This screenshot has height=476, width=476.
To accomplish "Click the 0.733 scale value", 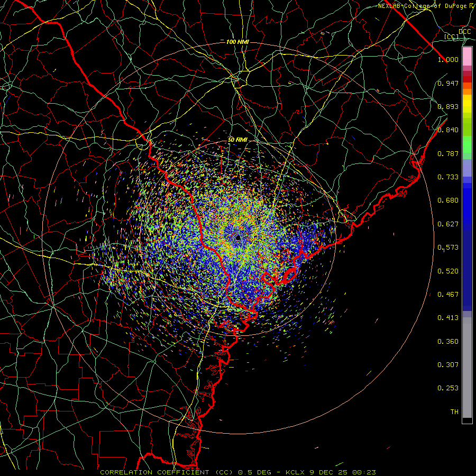I will (448, 177).
